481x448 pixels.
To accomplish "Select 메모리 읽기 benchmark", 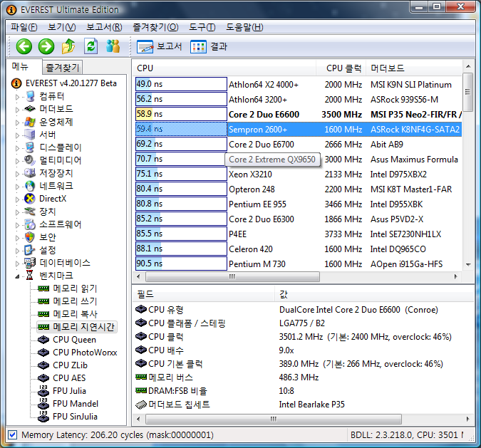I will pos(75,288).
